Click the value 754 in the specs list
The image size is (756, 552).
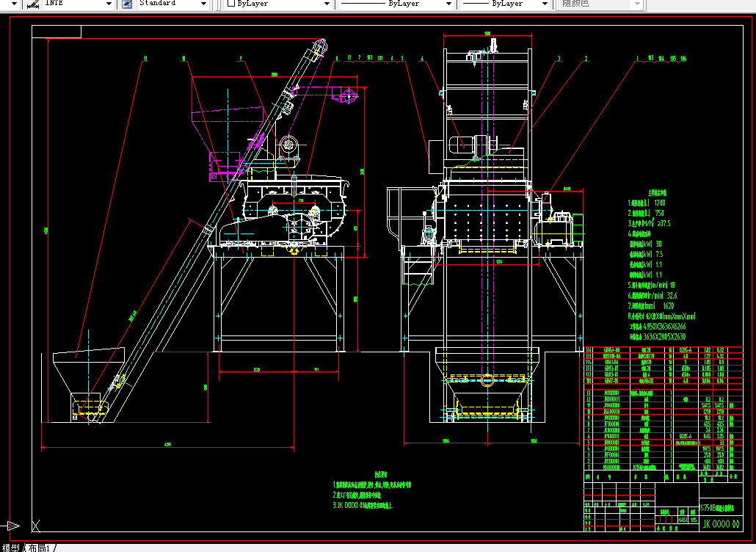click(x=660, y=213)
